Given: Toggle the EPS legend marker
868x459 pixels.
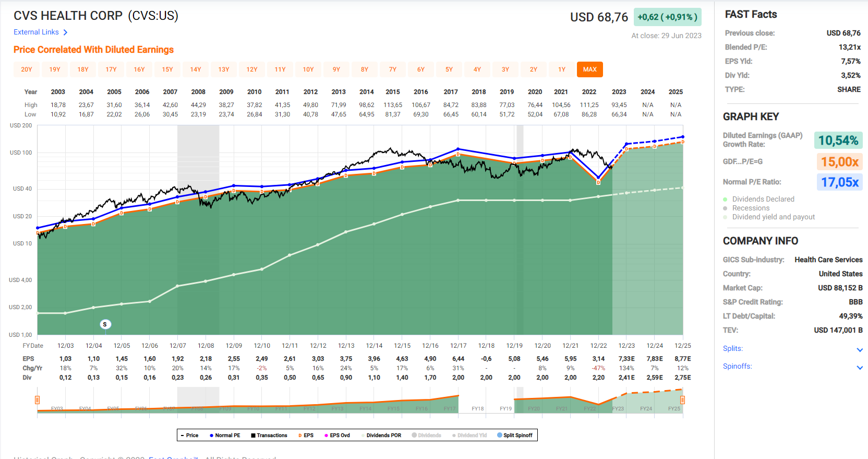Looking at the screenshot, I should point(306,436).
